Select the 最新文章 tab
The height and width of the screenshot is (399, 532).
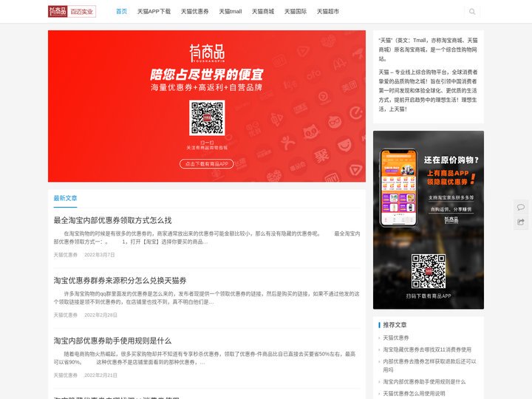tap(65, 198)
